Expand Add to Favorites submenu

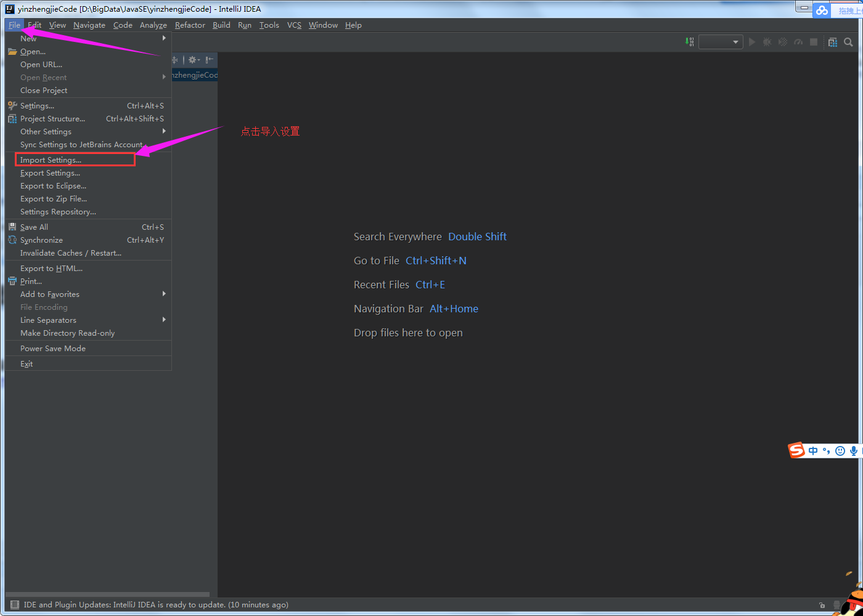(88, 294)
